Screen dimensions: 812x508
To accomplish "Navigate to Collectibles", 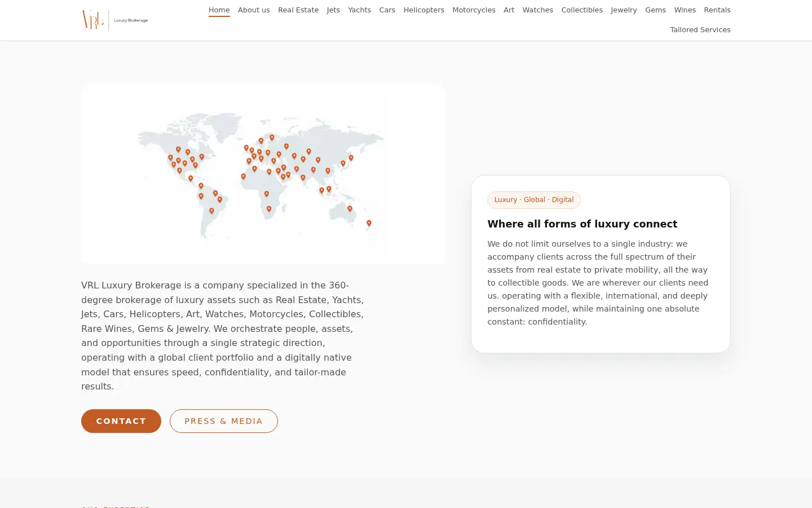I will (582, 10).
